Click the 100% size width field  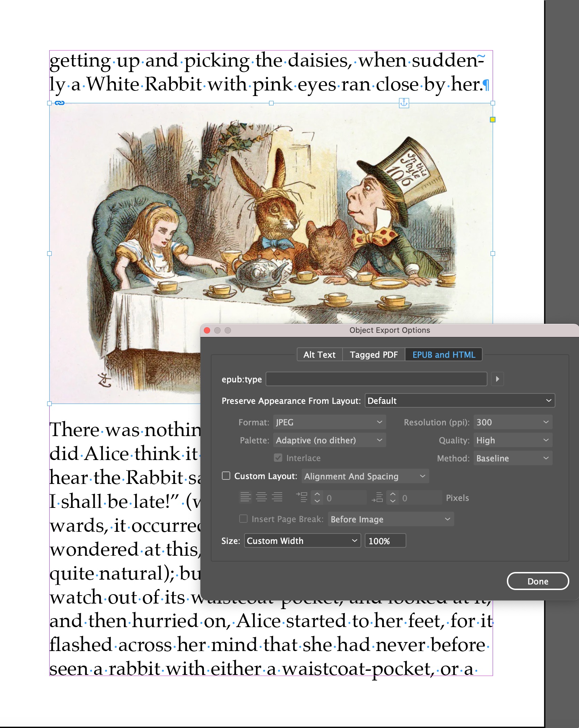pos(385,540)
